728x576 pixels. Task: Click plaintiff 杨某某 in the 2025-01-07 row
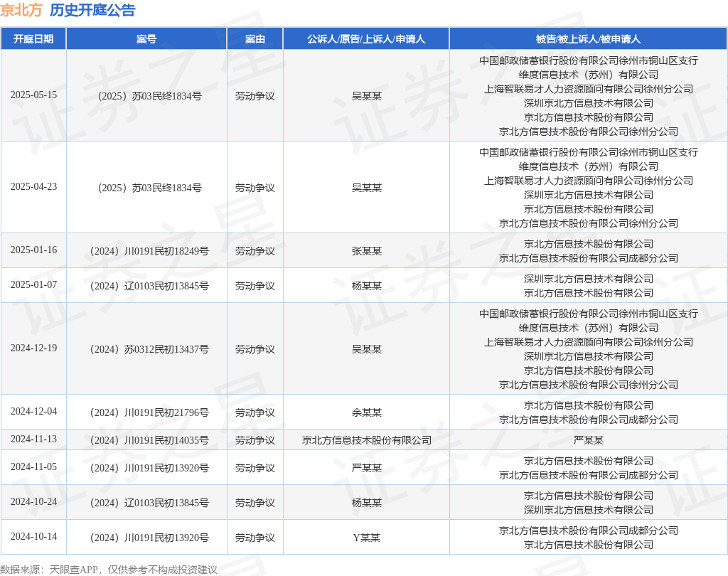point(366,286)
